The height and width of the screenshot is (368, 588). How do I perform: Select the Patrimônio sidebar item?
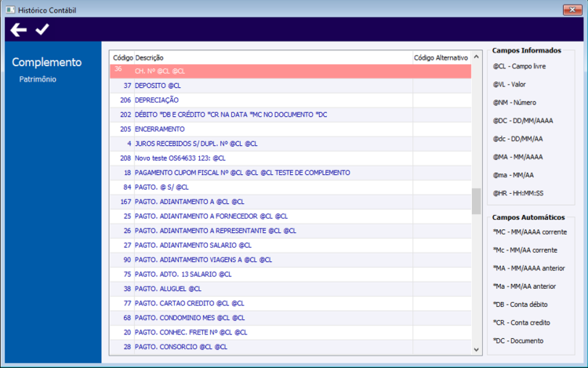(x=38, y=79)
